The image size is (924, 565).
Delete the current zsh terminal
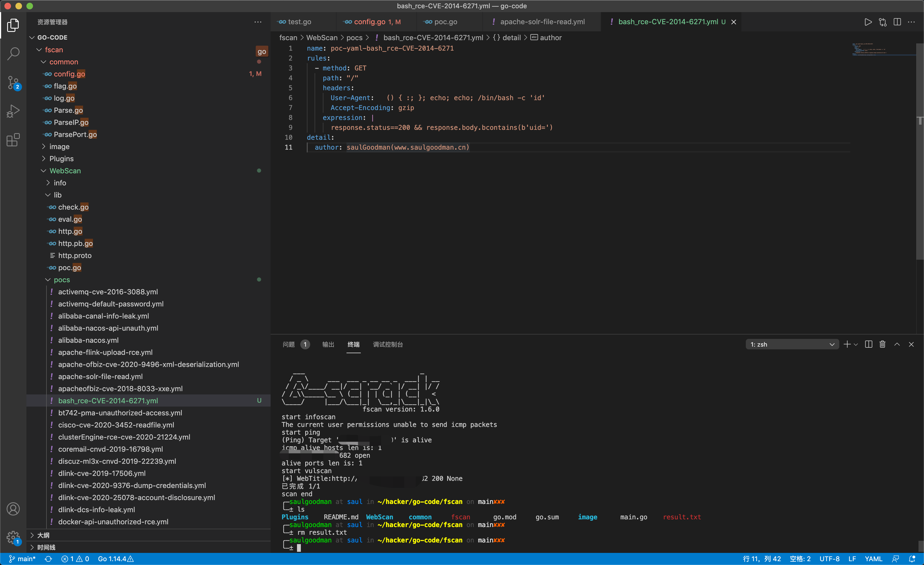(x=882, y=344)
